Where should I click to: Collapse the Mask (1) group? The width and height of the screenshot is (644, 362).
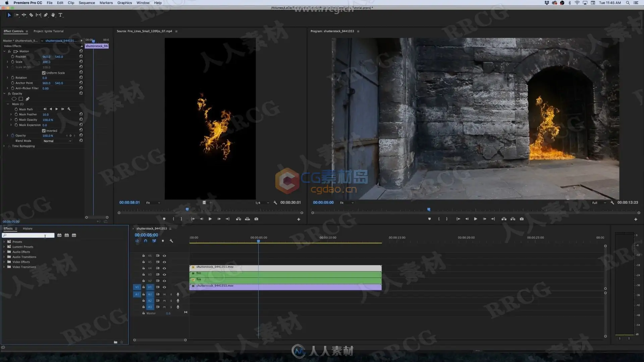pyautogui.click(x=8, y=104)
